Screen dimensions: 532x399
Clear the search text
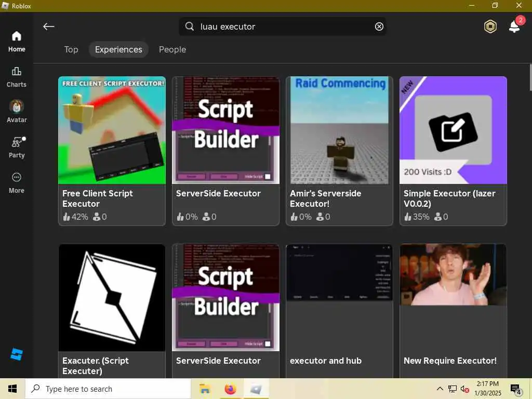pos(379,26)
